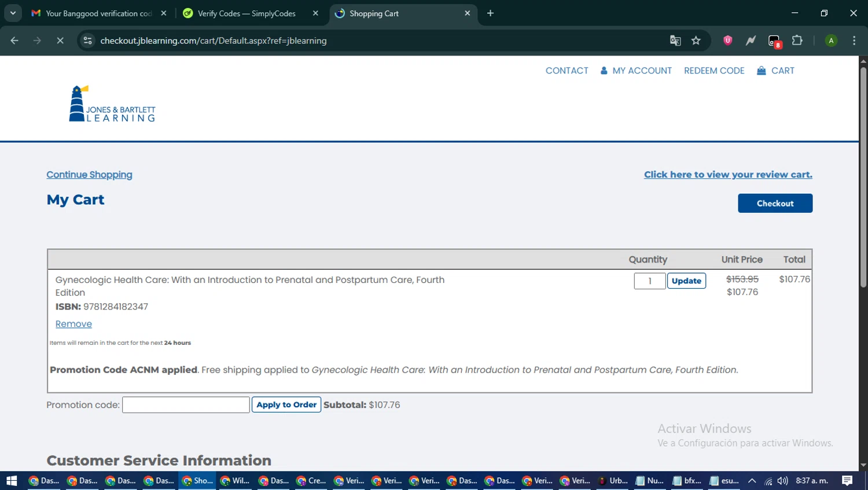The image size is (868, 490).
Task: Click the scrollbar down arrow
Action: pyautogui.click(x=863, y=465)
